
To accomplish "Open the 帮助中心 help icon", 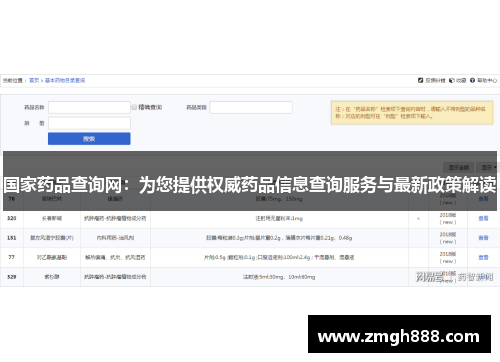I will [x=472, y=80].
